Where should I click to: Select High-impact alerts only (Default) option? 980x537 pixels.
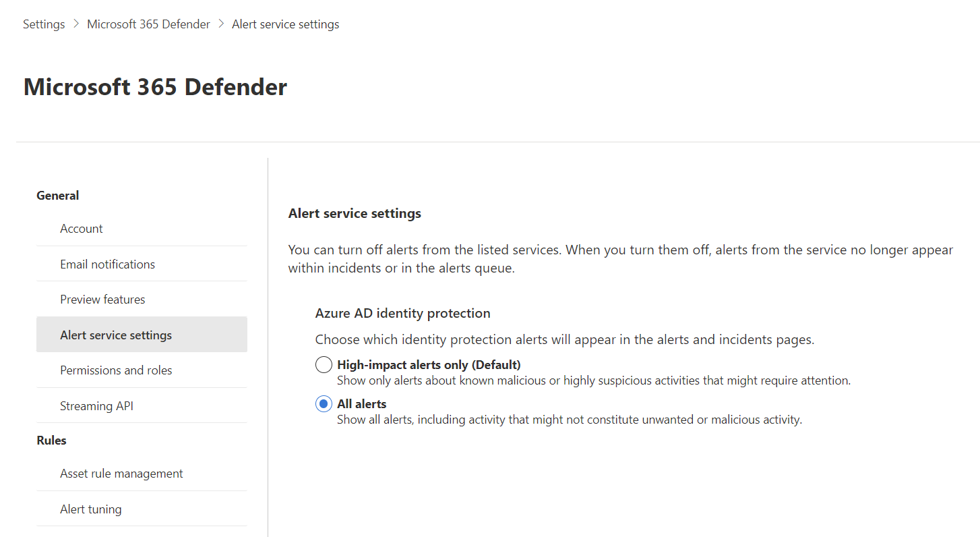[324, 364]
